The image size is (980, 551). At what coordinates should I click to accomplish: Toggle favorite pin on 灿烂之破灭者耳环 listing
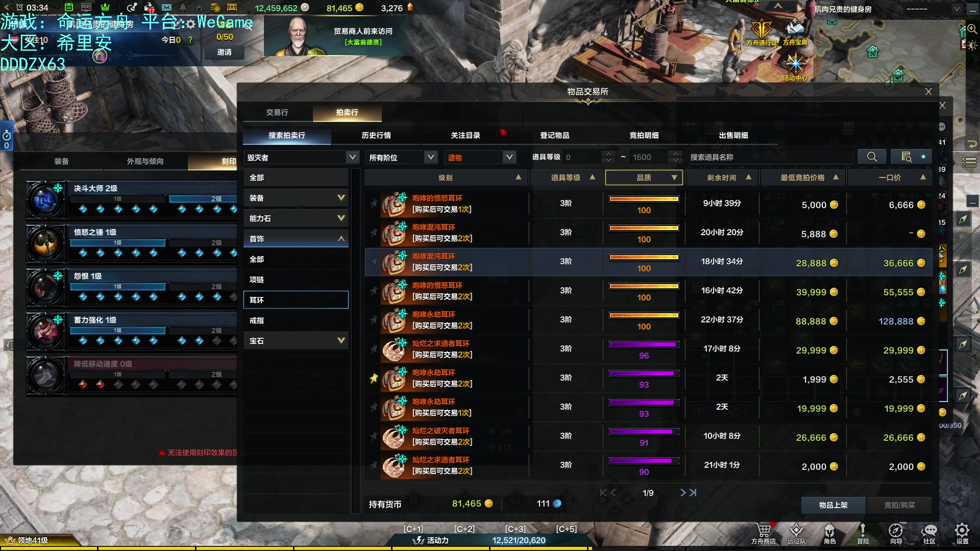click(374, 437)
